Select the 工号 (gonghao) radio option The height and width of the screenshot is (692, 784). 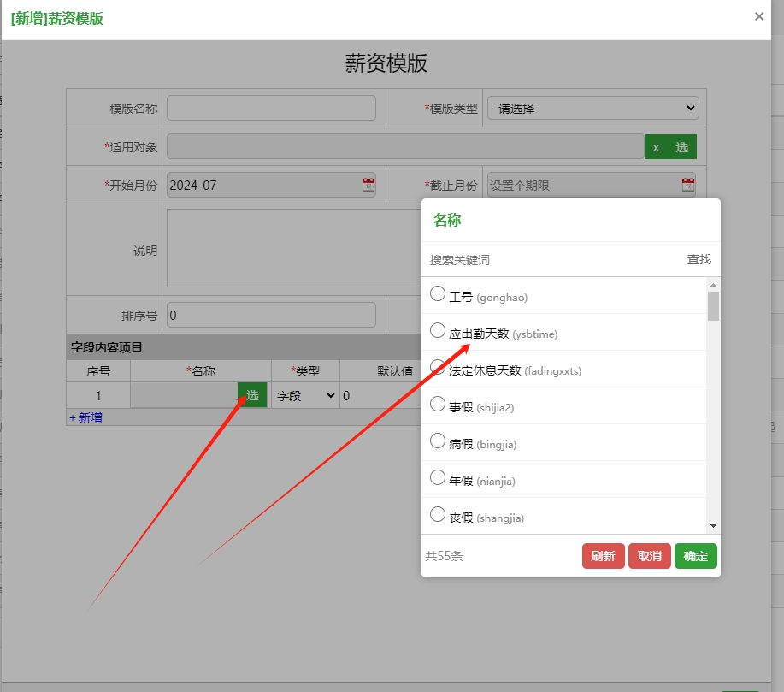(x=438, y=294)
